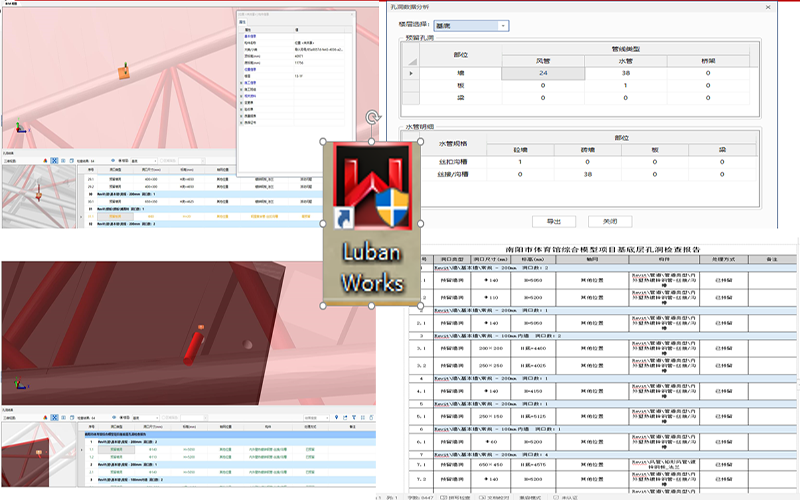Click rotation handle above Luban Works picture
The width and height of the screenshot is (800, 500).
[x=373, y=118]
